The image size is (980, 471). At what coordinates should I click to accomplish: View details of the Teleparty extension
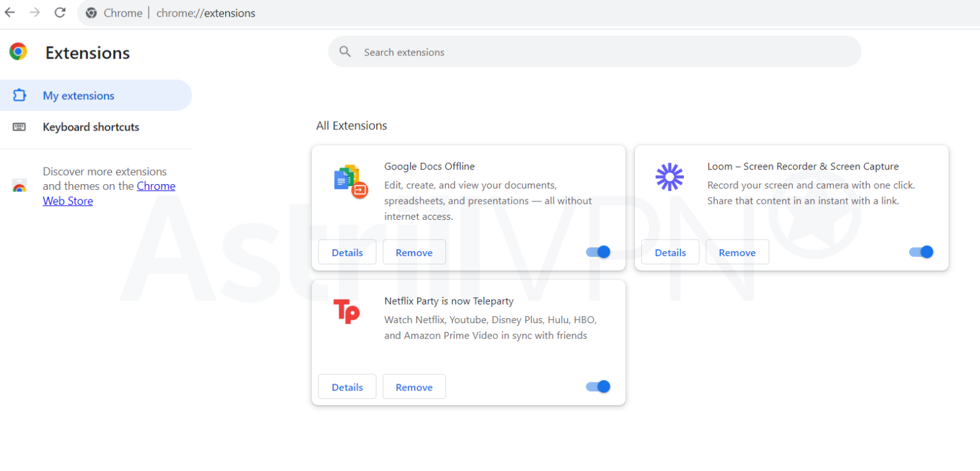[x=346, y=386]
